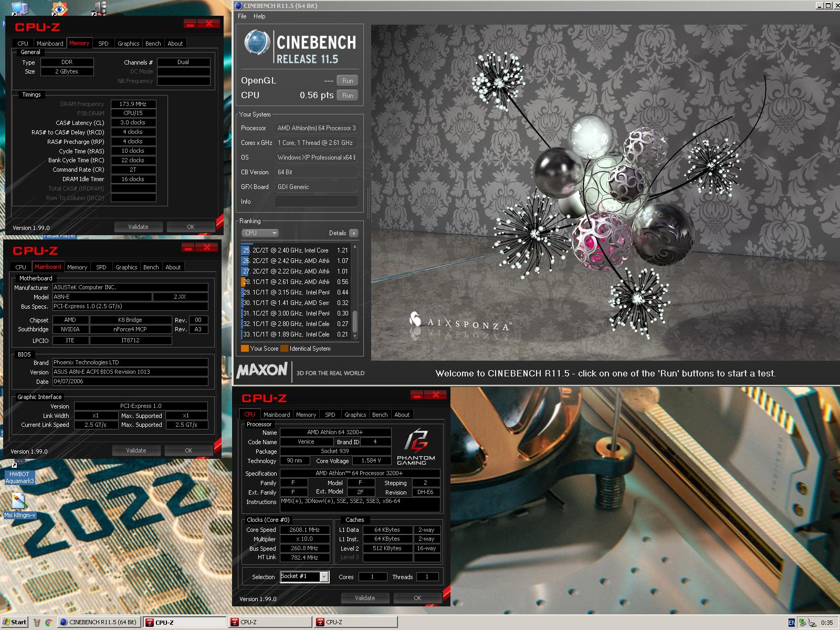Click the Start button
Screen dimensions: 840x630
[14, 622]
